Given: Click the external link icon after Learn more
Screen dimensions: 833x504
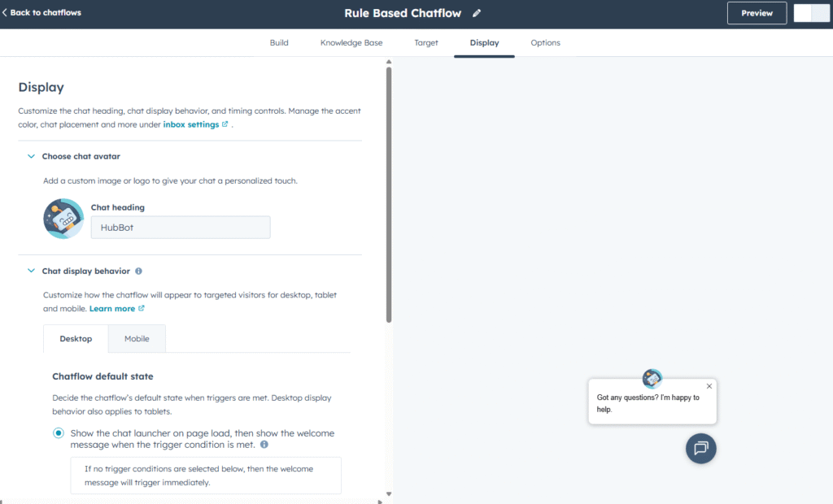Looking at the screenshot, I should [x=141, y=308].
